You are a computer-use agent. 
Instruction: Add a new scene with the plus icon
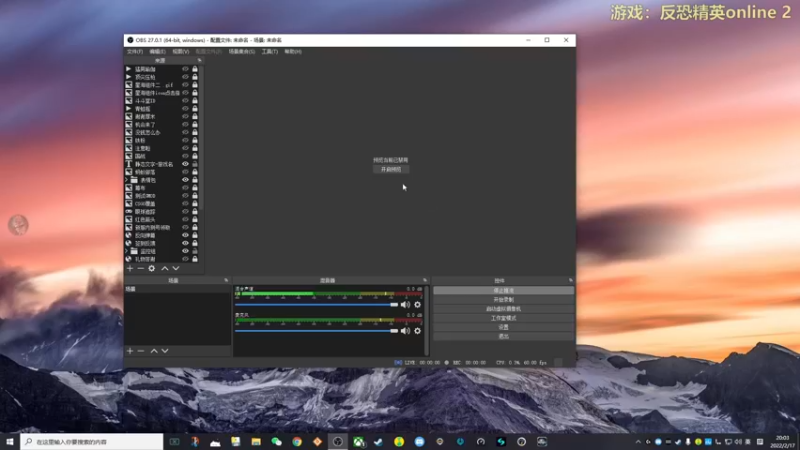(130, 351)
